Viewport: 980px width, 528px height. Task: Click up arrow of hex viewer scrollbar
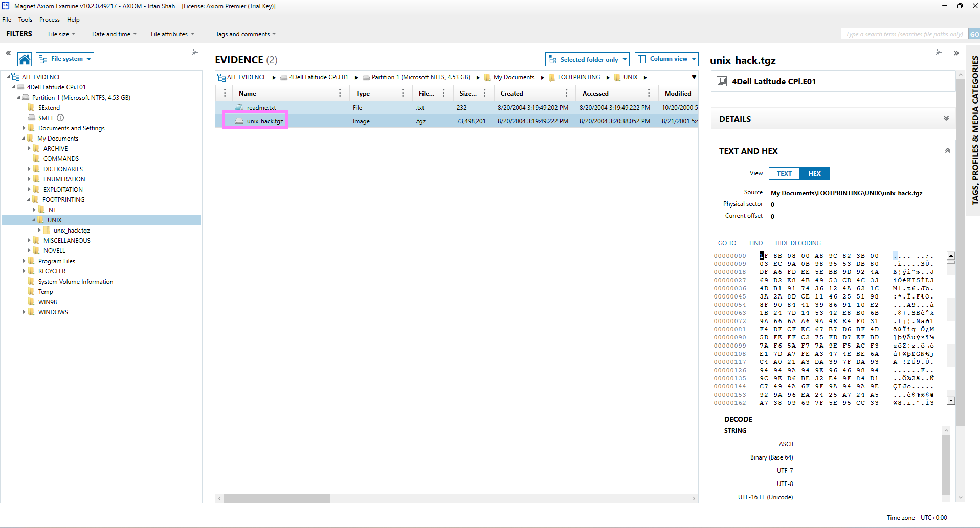pyautogui.click(x=951, y=256)
